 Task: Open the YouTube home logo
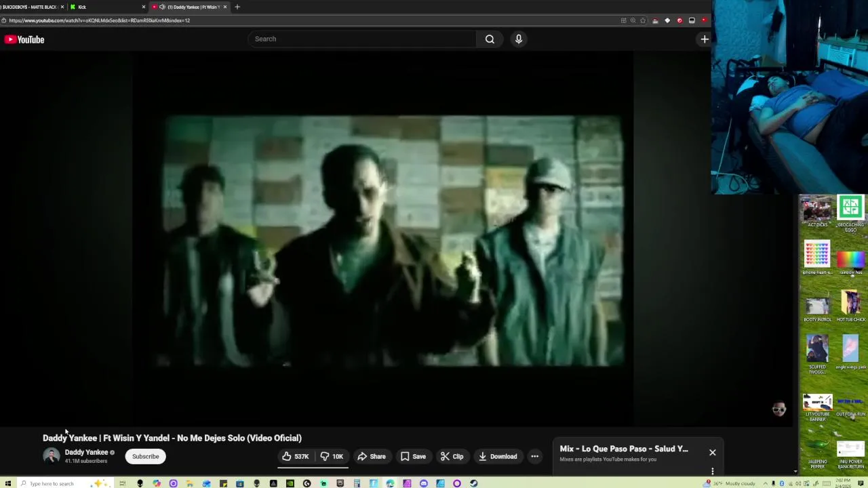24,39
